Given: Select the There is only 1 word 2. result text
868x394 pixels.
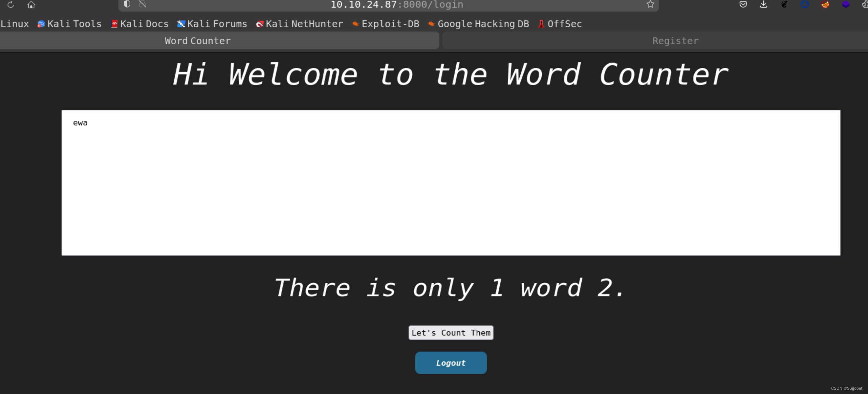Looking at the screenshot, I should click(x=450, y=289).
